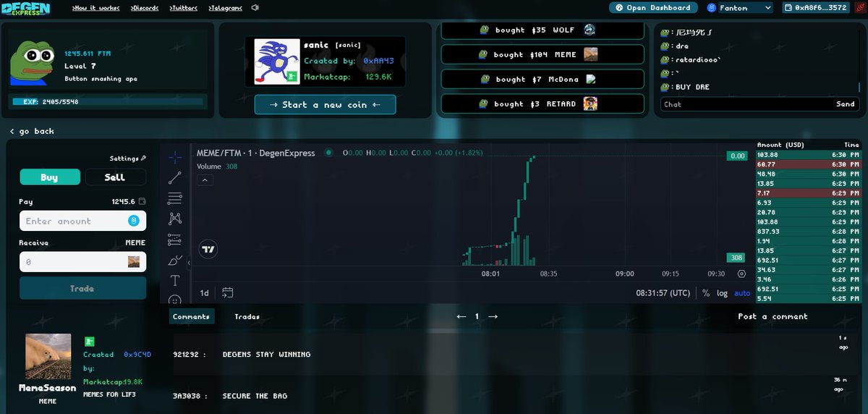Select the text annotation tool

click(x=174, y=280)
